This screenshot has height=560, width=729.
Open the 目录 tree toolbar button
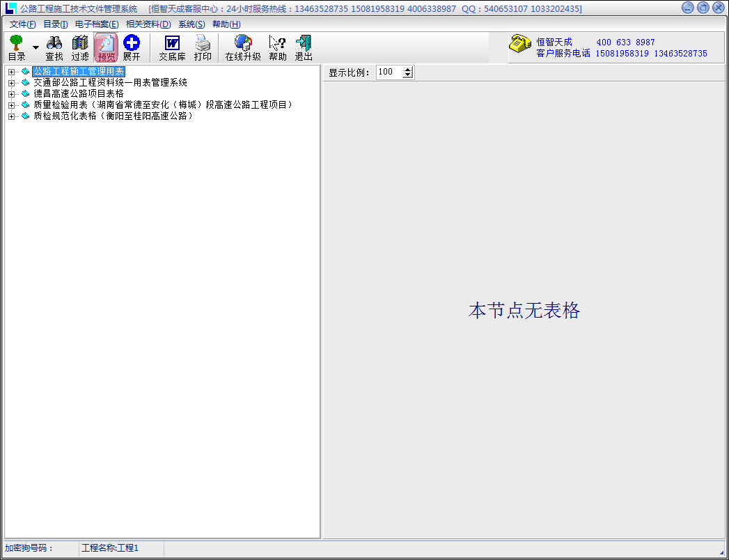pos(17,48)
